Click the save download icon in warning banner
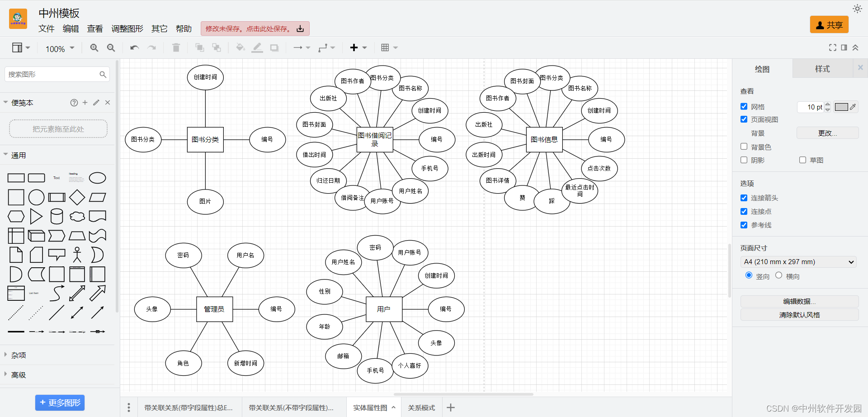This screenshot has width=868, height=417. click(300, 28)
